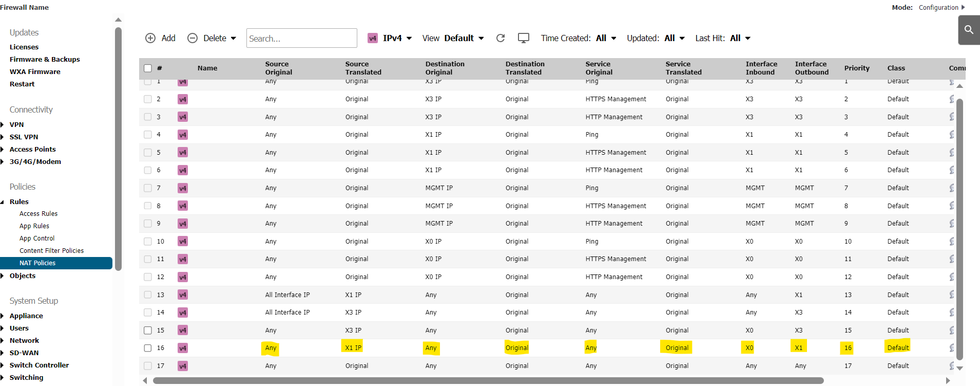Click the refresh icon in toolbar
The width and height of the screenshot is (980, 386).
pos(501,38)
